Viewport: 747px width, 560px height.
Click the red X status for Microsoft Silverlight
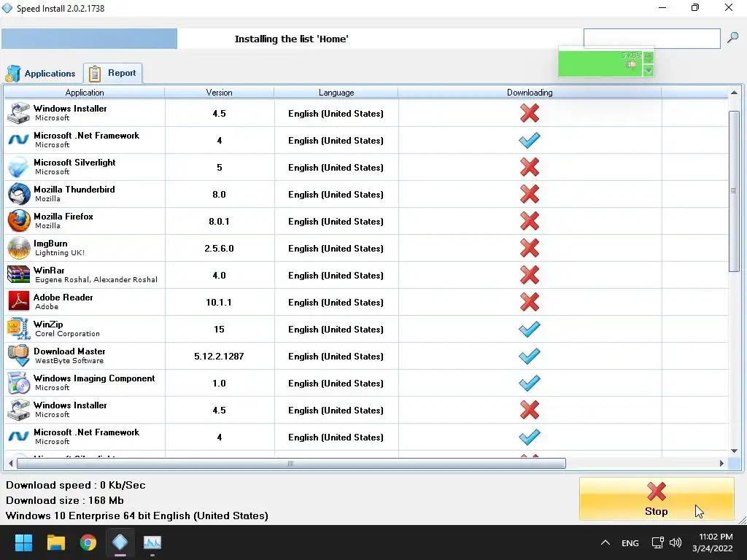coord(530,167)
